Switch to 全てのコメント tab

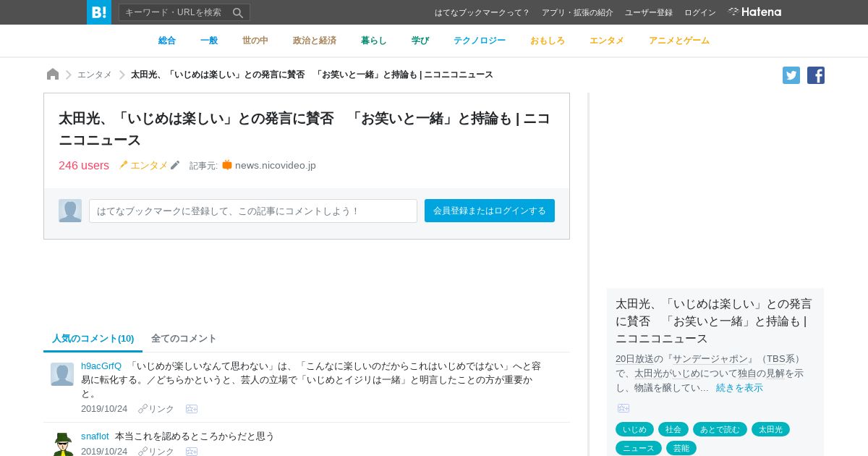[x=184, y=338]
